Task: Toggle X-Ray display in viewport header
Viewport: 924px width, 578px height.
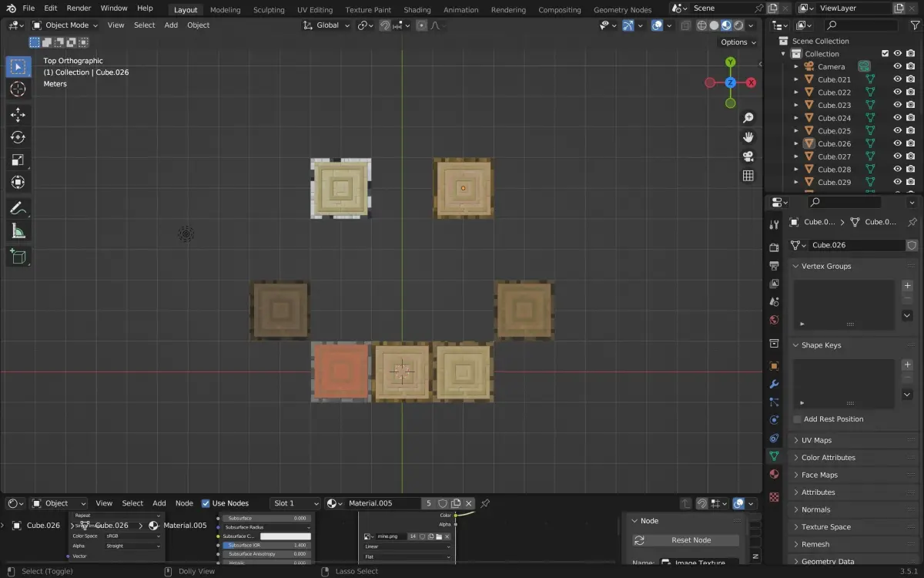Action: pyautogui.click(x=685, y=25)
